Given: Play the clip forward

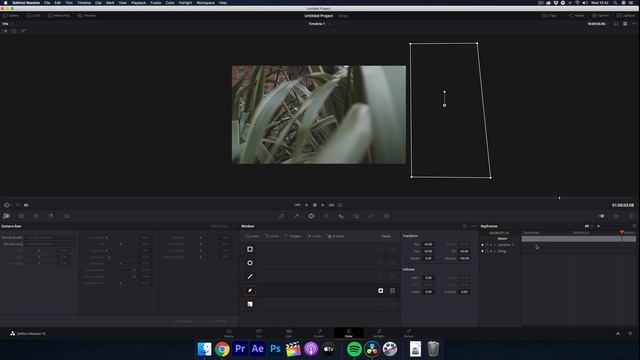Looking at the screenshot, I should [x=323, y=205].
